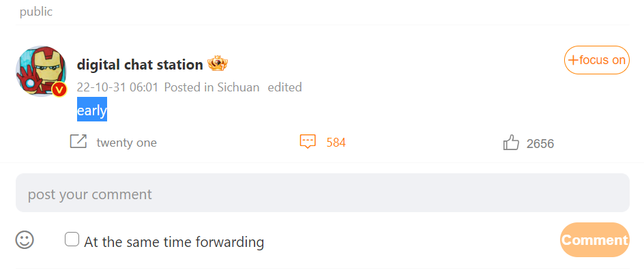Click the 'At the same time forwarding' label
The width and height of the screenshot is (644, 279).
[x=174, y=241]
